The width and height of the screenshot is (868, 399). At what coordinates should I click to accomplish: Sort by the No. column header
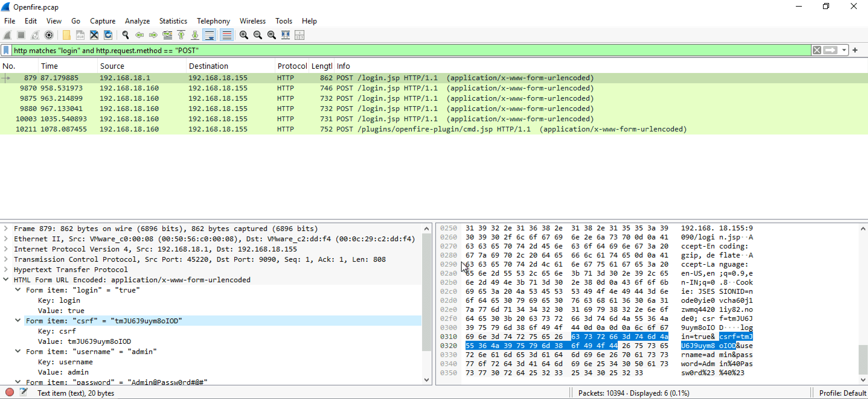tap(19, 66)
